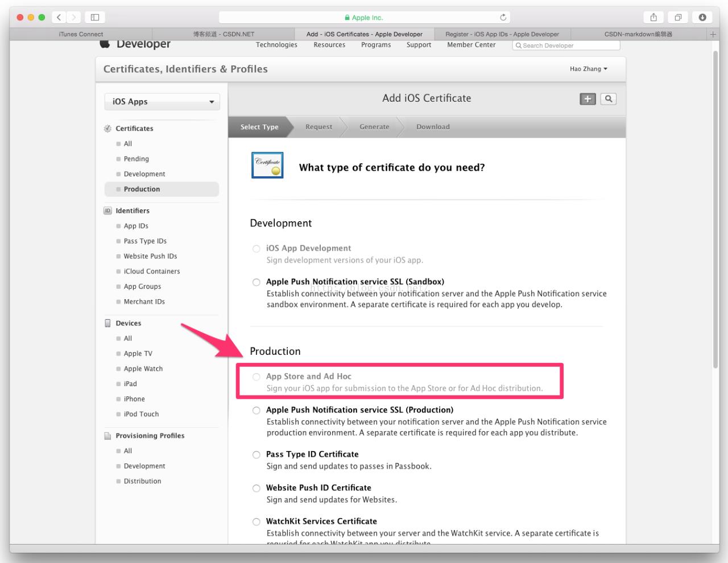Open Apple TV devices
Viewport: 728px width, 563px height.
point(138,354)
